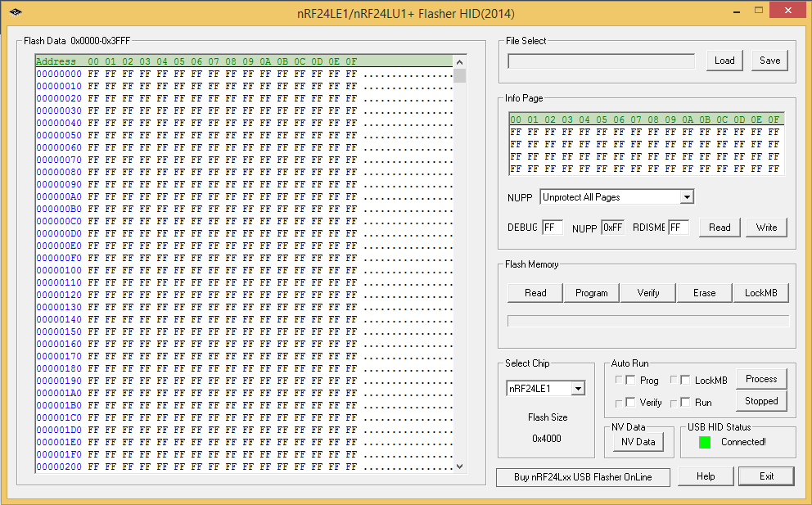Write the Info Page to the chip
Screen dimensions: 812x505
766,227
